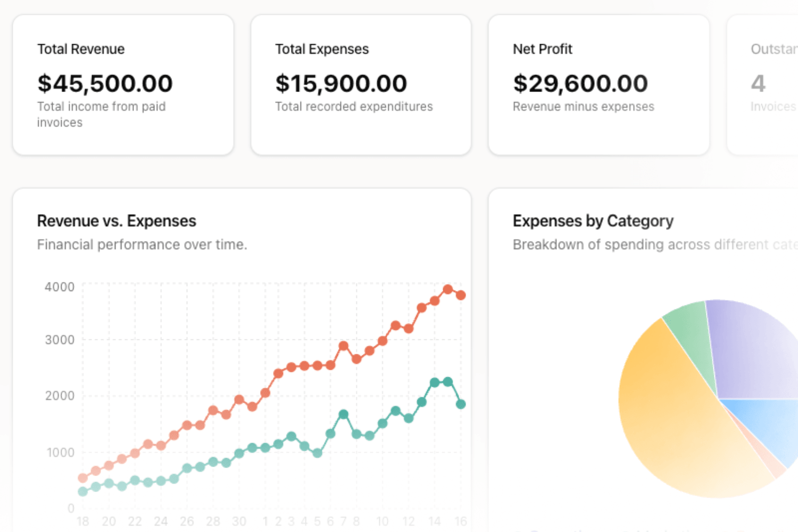Click the rightmost teal line data point
798x532 pixels.
461,404
